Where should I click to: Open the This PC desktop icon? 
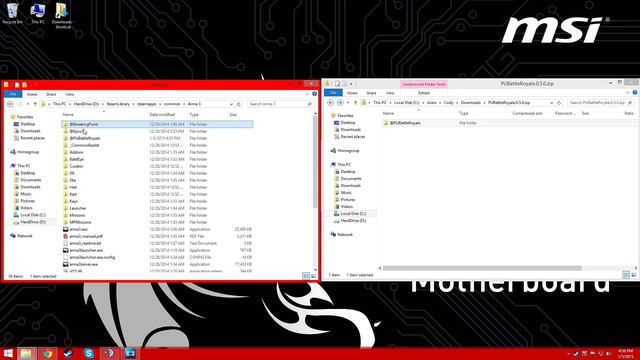click(38, 13)
